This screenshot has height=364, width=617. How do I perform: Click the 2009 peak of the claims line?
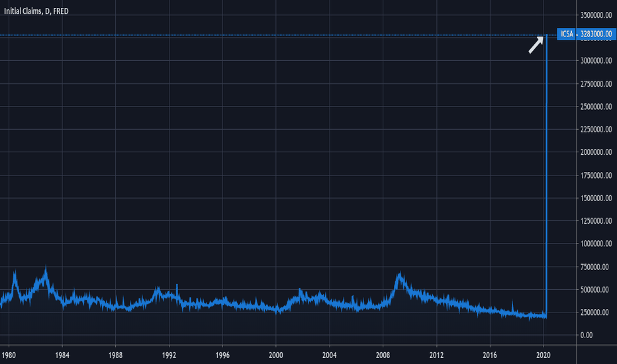pyautogui.click(x=400, y=274)
